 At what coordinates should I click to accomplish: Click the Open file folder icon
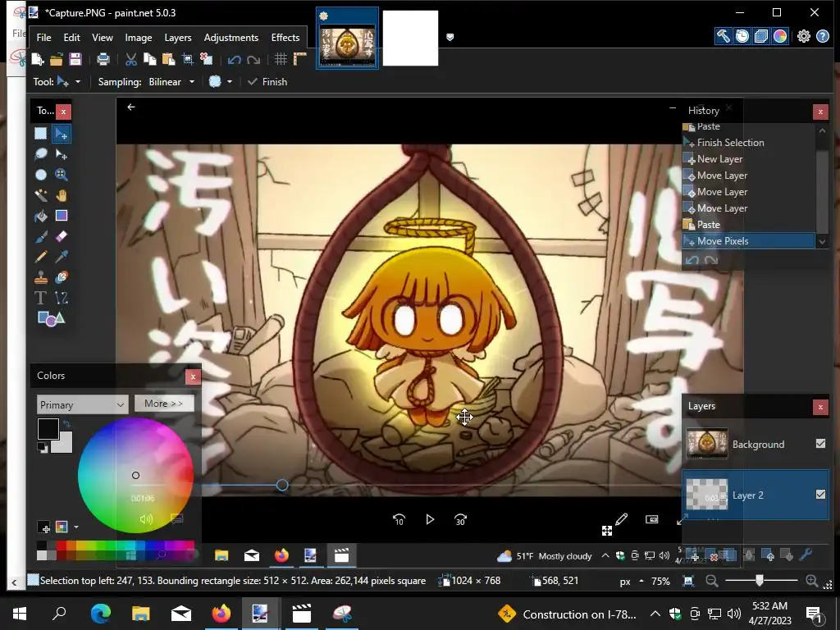(57, 59)
